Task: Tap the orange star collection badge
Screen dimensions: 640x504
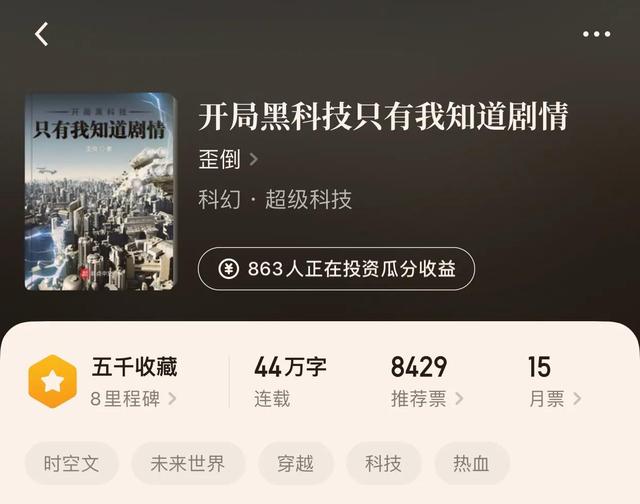Action: [x=53, y=381]
